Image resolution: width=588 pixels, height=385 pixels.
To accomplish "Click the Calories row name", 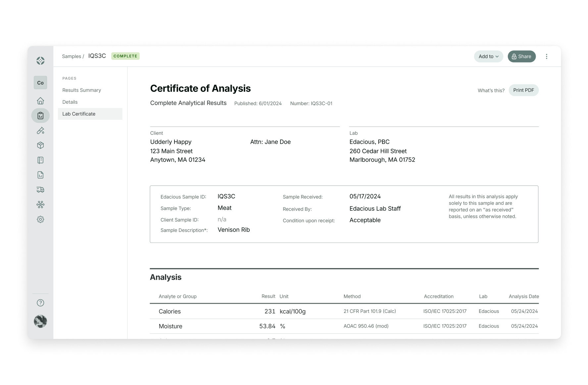I will click(x=170, y=311).
